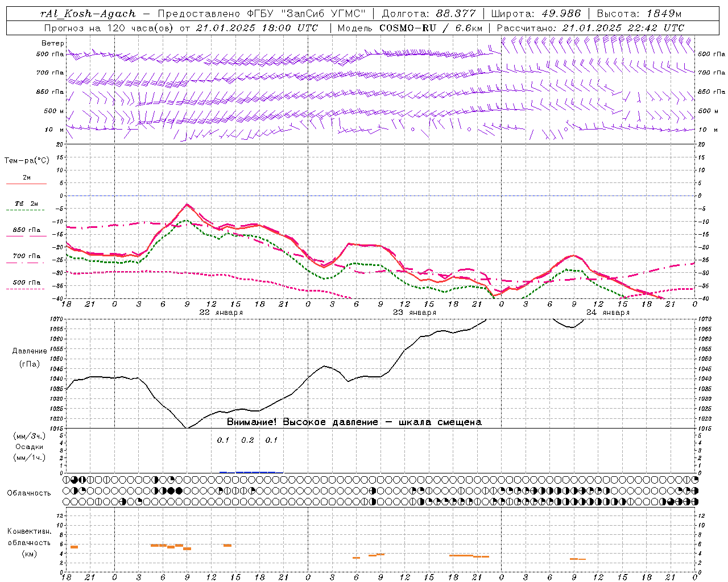Click the (км) convective height unit label
Screen dimensions: 728x582
(29, 554)
